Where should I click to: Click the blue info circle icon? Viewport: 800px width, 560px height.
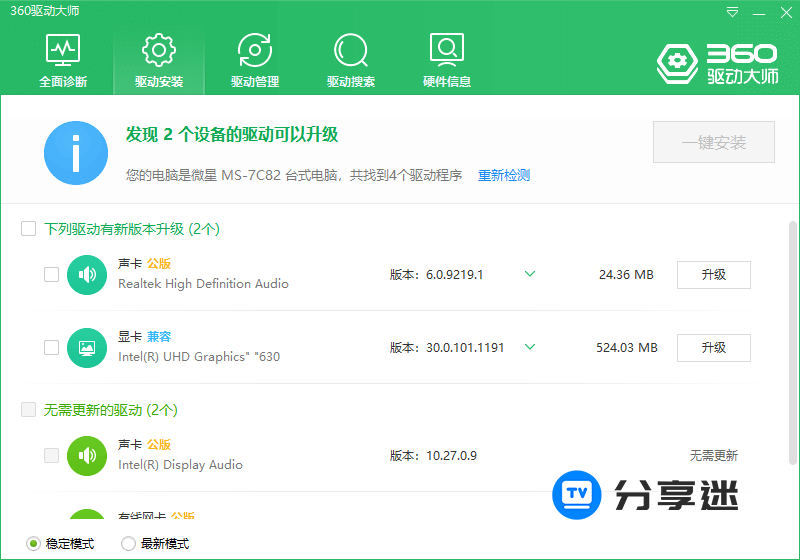(76, 153)
